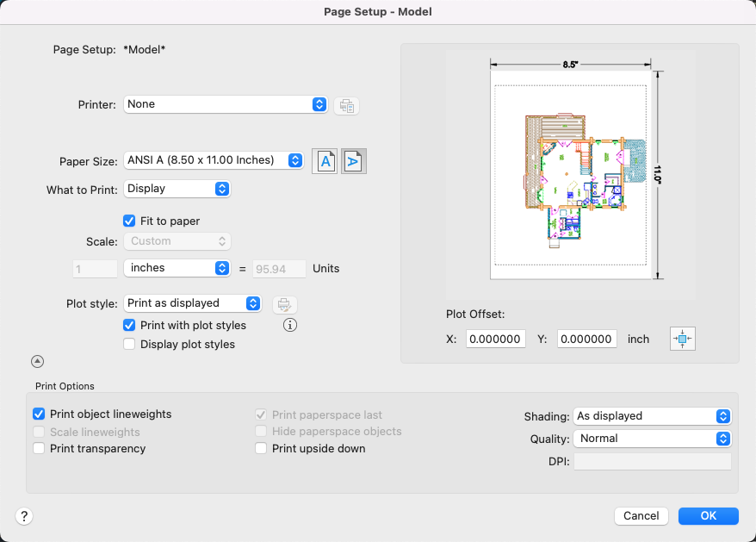Image resolution: width=756 pixels, height=542 pixels.
Task: Open What to Print dropdown
Action: [x=177, y=189]
